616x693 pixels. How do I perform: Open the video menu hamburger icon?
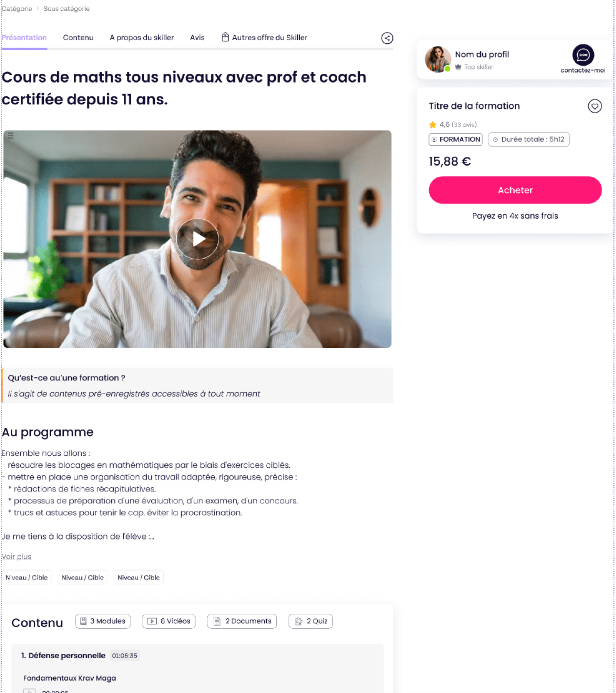11,135
